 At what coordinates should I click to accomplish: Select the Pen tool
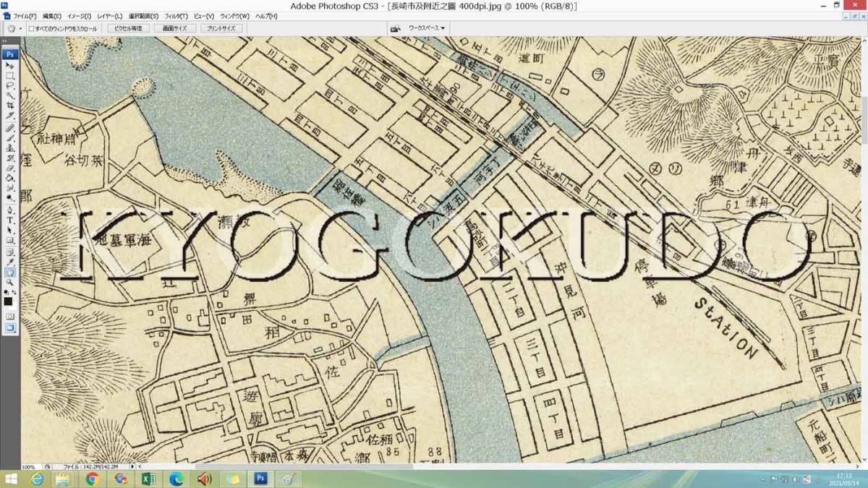[x=11, y=210]
